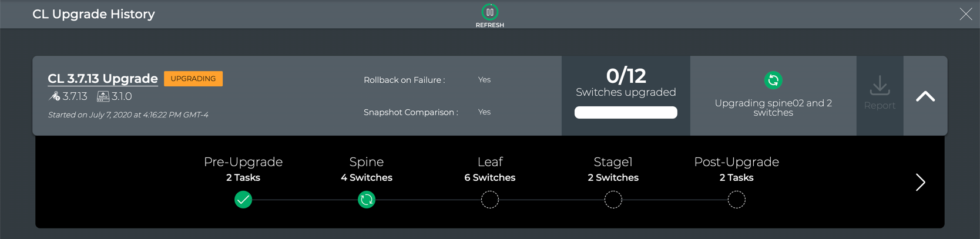Click the green upgrading spinner icon
980x239 pixels.
click(x=773, y=80)
